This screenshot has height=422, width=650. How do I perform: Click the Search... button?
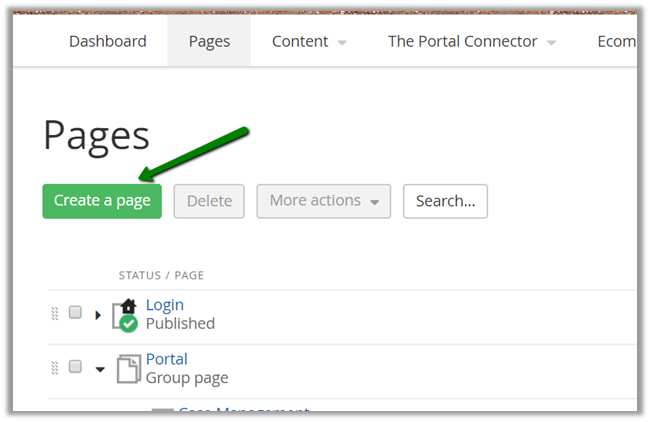(x=445, y=201)
